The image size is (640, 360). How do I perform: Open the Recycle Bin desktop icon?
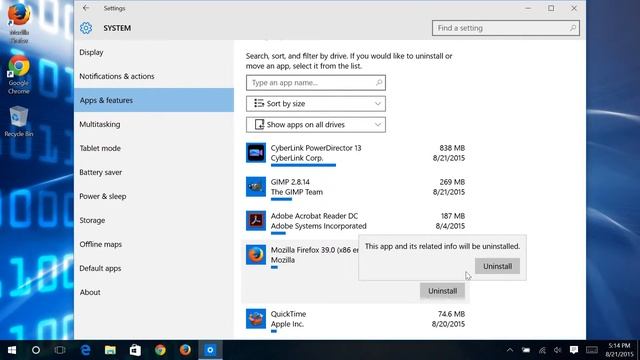point(19,121)
